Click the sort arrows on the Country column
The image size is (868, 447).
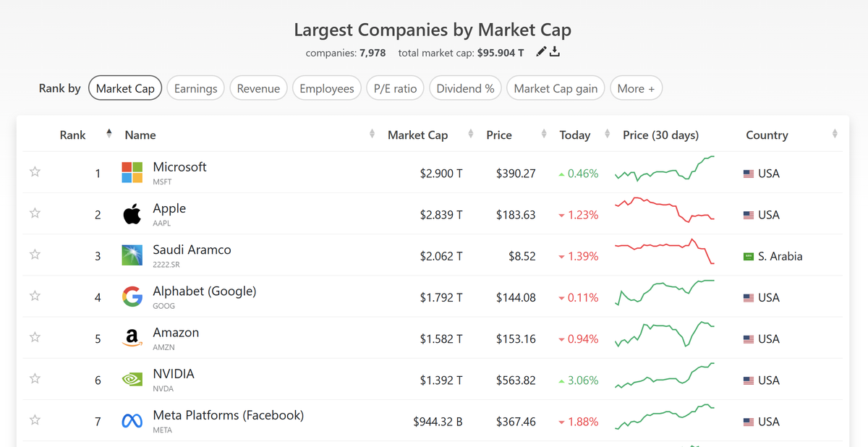[835, 134]
